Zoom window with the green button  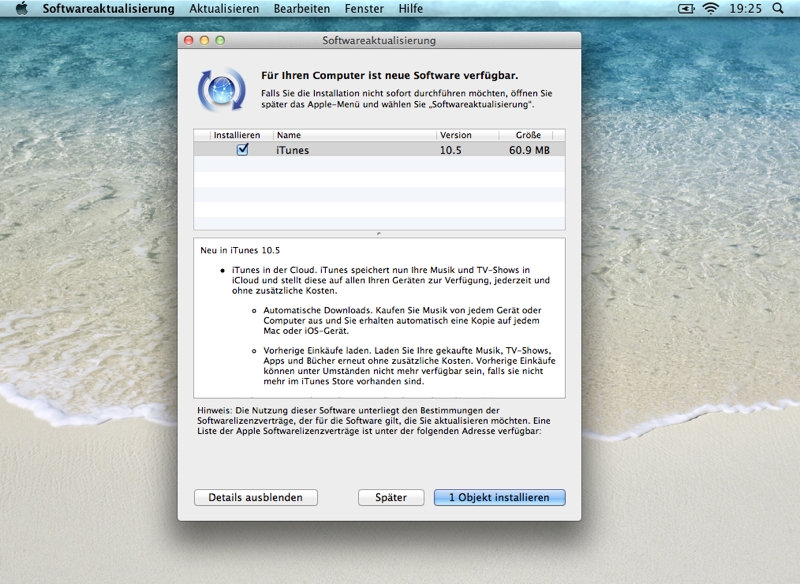coord(220,41)
